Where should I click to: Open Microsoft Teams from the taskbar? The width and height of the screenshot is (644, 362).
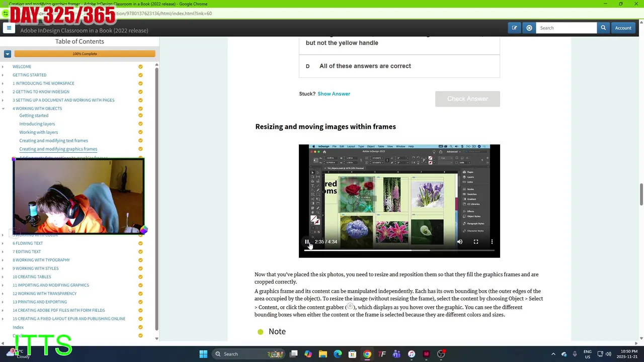396,354
